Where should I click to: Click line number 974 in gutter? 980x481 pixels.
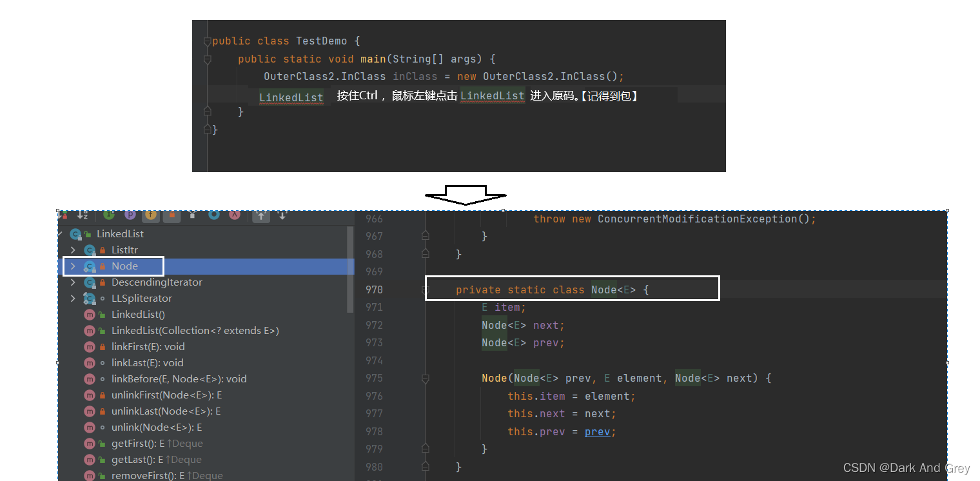374,360
